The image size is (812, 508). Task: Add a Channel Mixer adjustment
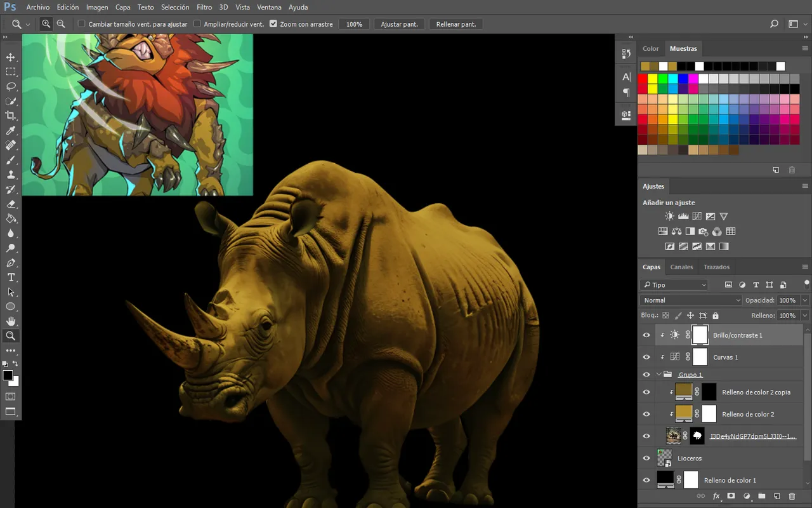(x=717, y=231)
